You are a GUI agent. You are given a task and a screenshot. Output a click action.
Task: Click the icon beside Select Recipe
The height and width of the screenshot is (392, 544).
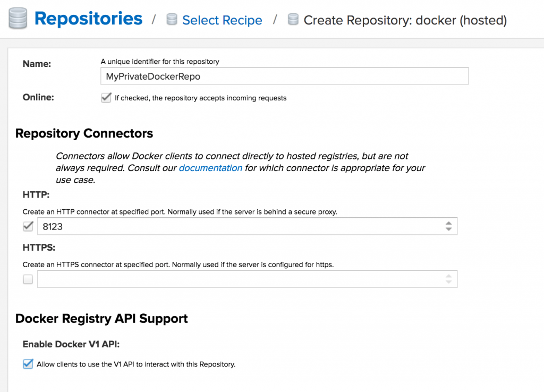[x=172, y=20]
